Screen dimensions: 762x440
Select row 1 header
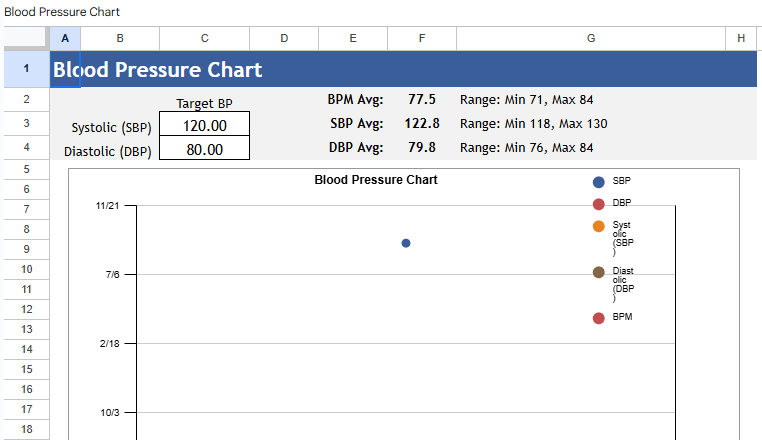pyautogui.click(x=25, y=69)
